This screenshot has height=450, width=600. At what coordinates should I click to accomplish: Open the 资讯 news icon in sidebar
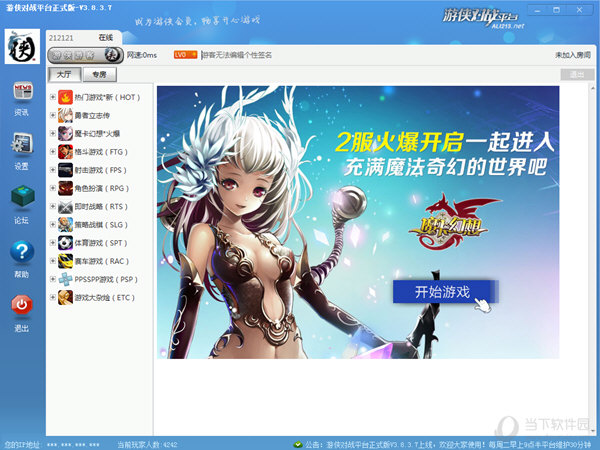click(23, 91)
